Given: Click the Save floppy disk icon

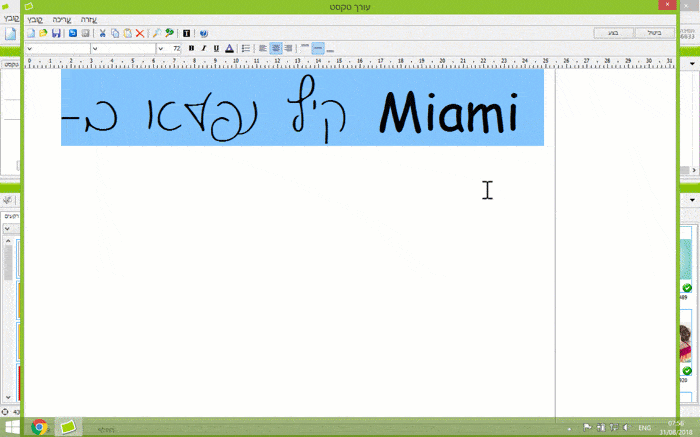Looking at the screenshot, I should click(56, 33).
